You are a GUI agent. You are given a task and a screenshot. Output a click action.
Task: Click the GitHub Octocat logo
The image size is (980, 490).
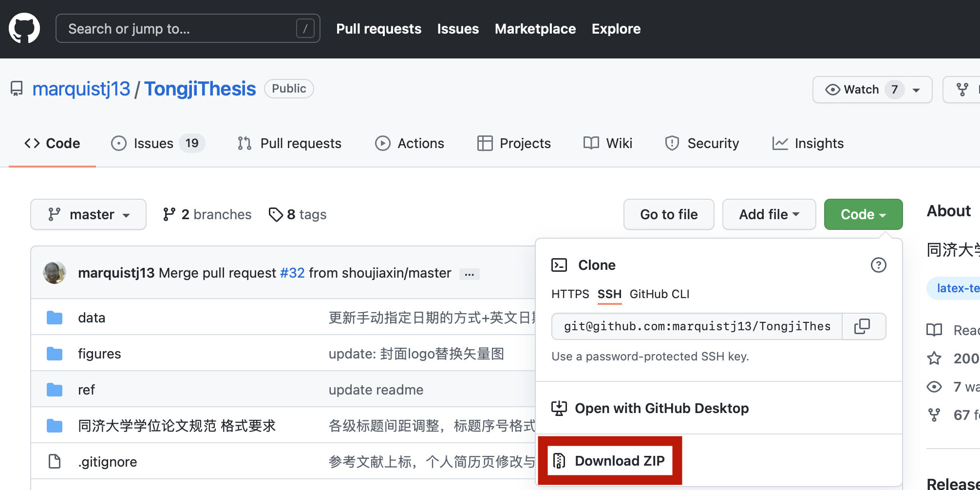point(24,28)
